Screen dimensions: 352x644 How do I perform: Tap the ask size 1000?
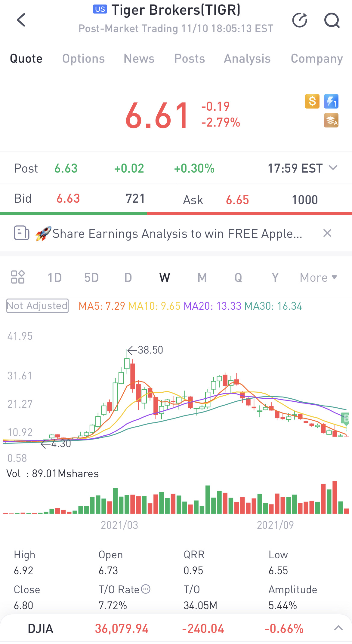305,200
